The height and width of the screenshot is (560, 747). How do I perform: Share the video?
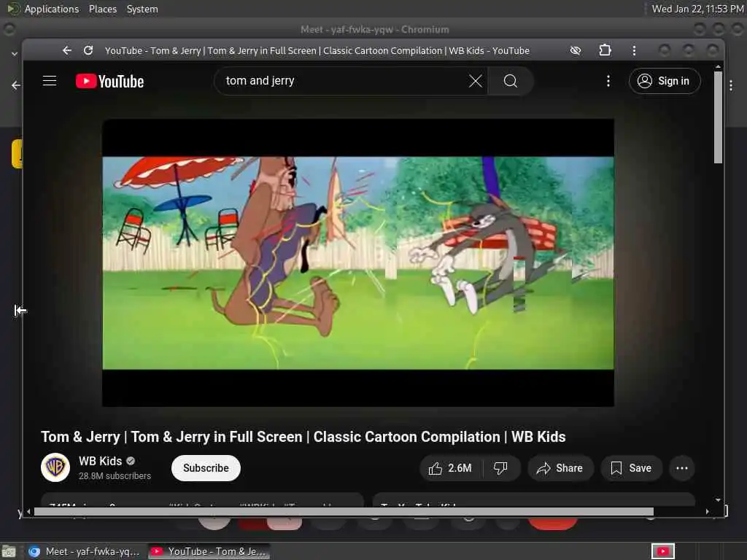click(x=560, y=468)
